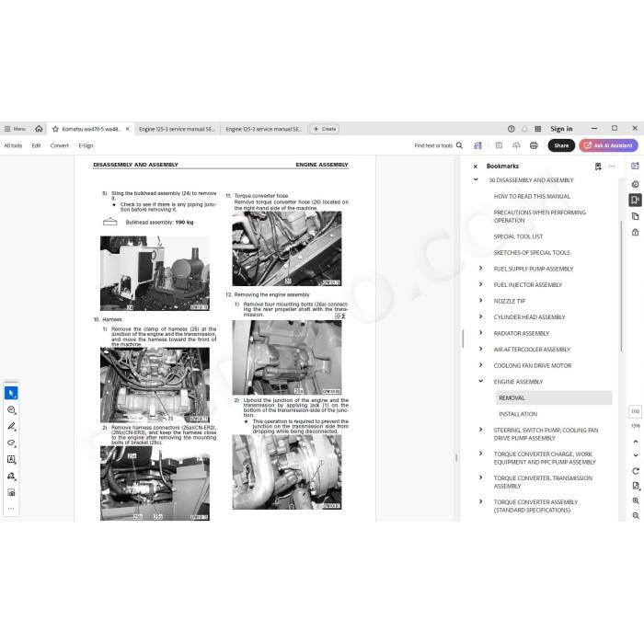This screenshot has width=644, height=644.
Task: Click the save to cloud upload icon
Action: pos(516,145)
